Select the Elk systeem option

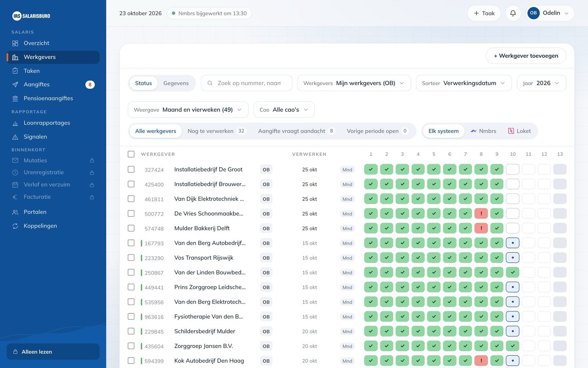tap(444, 131)
